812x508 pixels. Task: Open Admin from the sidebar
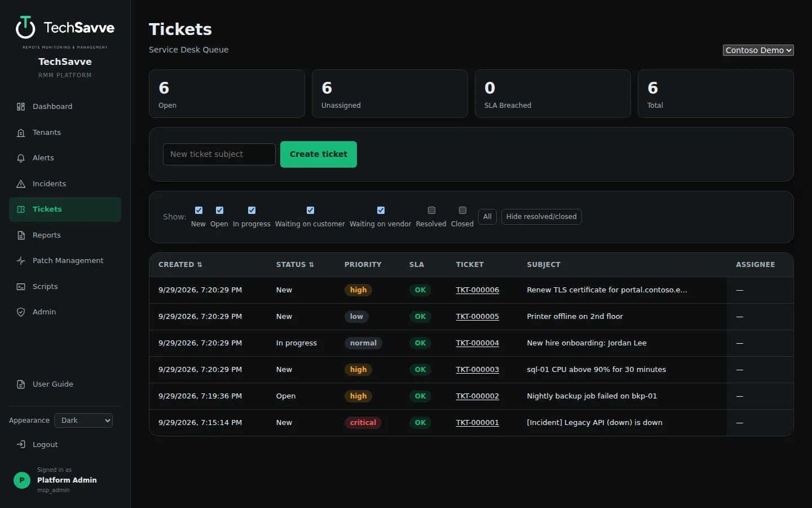65,312
